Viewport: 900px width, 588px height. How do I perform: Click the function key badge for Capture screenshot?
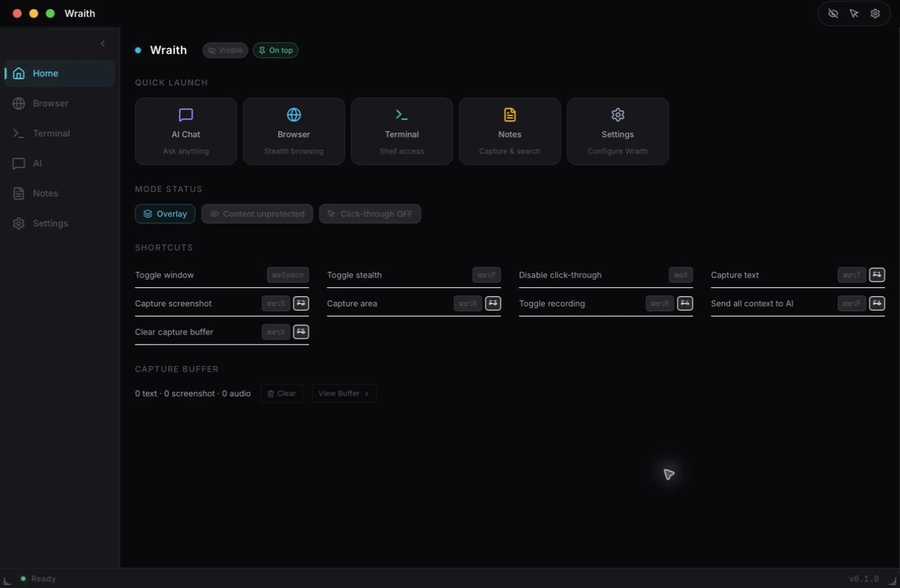[301, 303]
